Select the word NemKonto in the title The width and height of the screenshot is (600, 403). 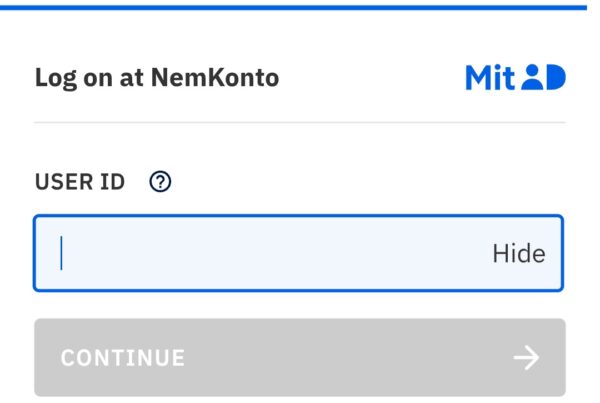[x=215, y=78]
